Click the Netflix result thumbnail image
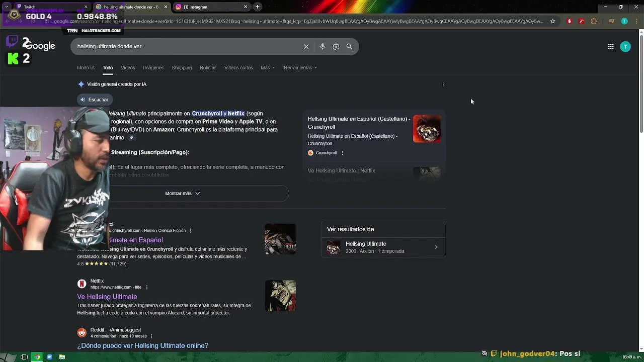This screenshot has height=362, width=644. pyautogui.click(x=280, y=296)
